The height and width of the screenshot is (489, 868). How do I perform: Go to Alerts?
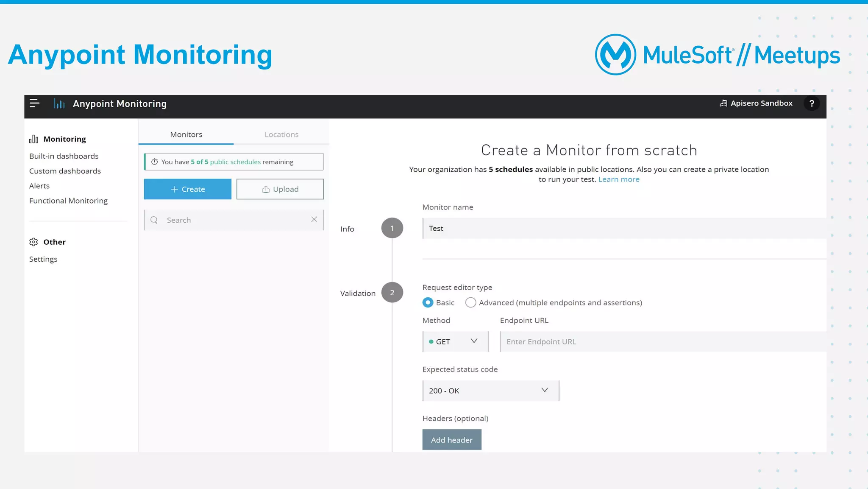click(39, 186)
